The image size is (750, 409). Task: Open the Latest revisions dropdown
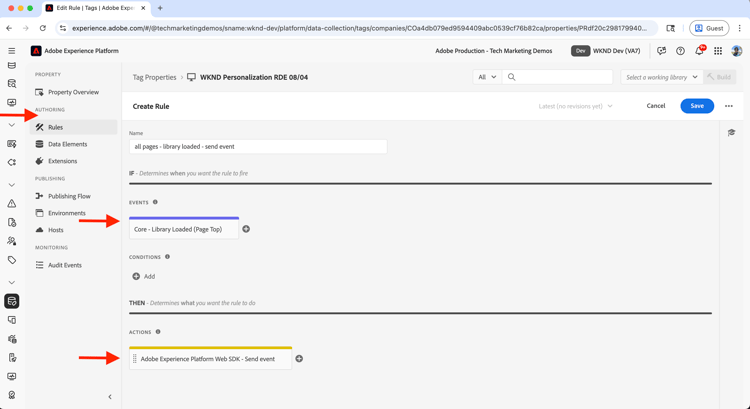pos(575,106)
